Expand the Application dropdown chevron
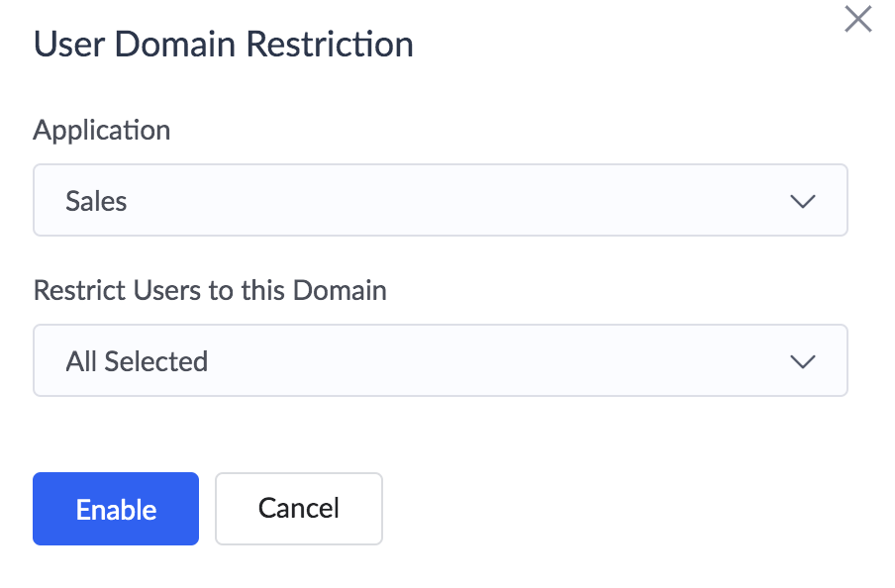 click(803, 201)
